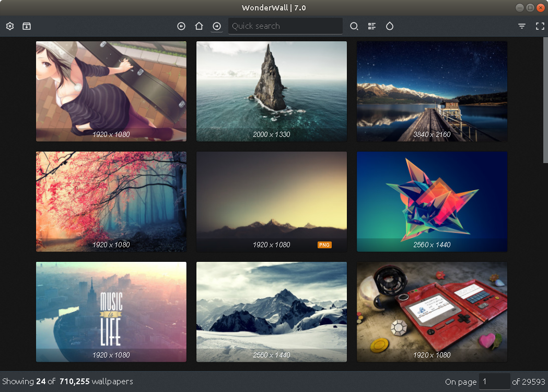Image resolution: width=548 pixels, height=392 pixels.
Task: Click in the Quick search field
Action: [x=285, y=26]
